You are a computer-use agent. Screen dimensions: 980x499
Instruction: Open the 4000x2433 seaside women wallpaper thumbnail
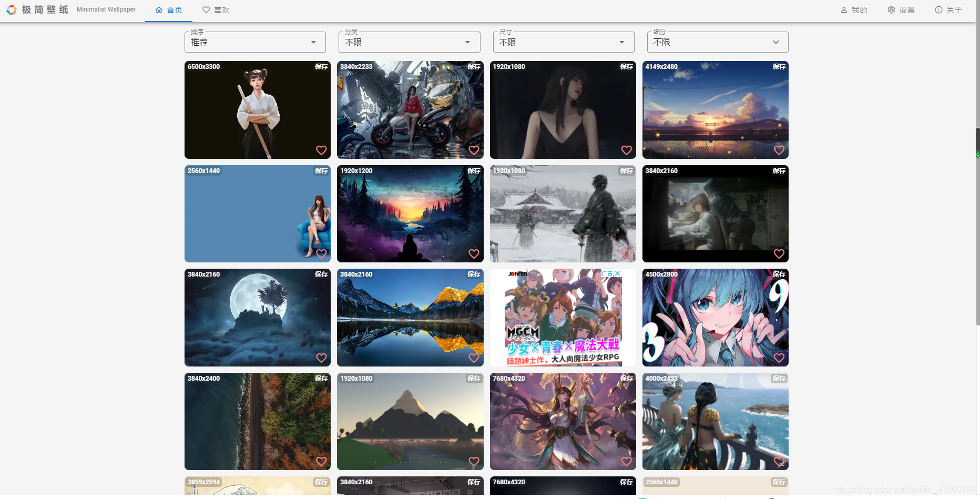pos(716,422)
